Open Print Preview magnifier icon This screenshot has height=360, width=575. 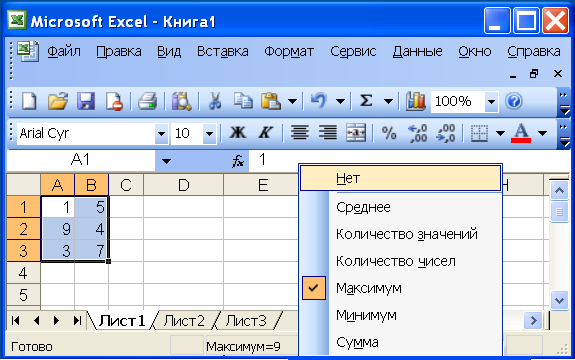[182, 101]
